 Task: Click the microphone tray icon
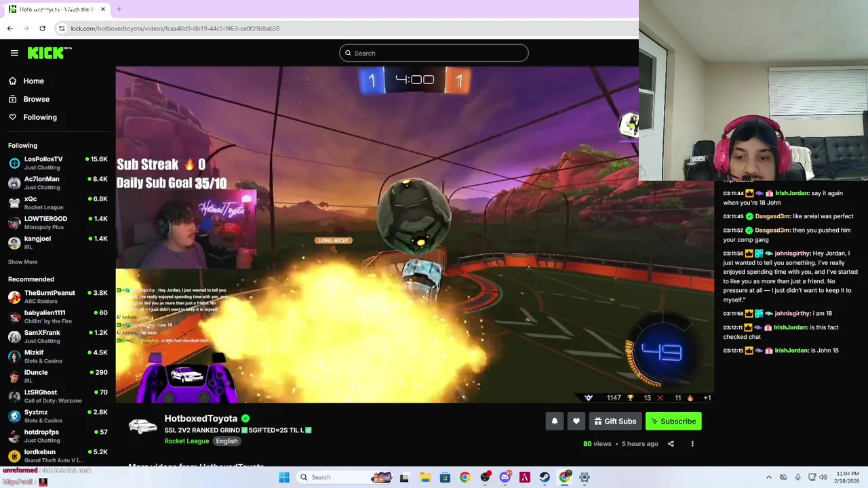[x=798, y=477]
